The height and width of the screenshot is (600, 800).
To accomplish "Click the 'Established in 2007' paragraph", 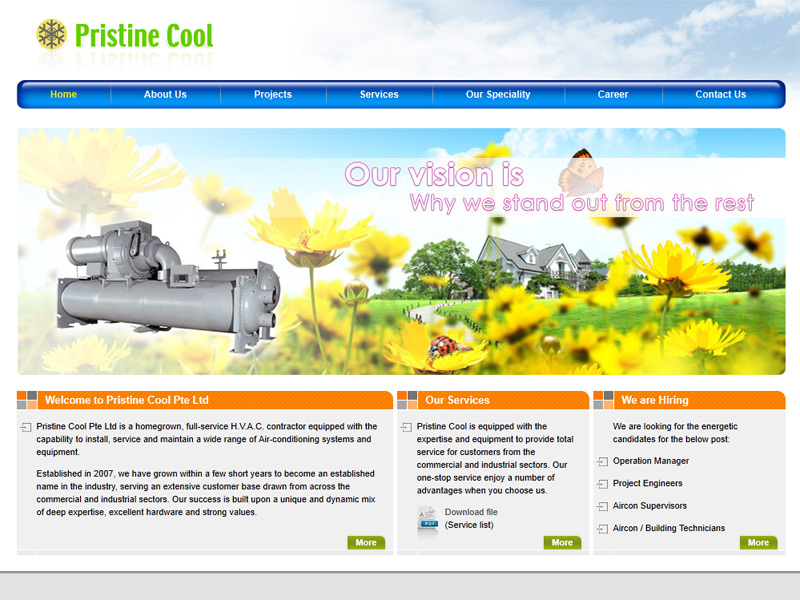I will 206,493.
